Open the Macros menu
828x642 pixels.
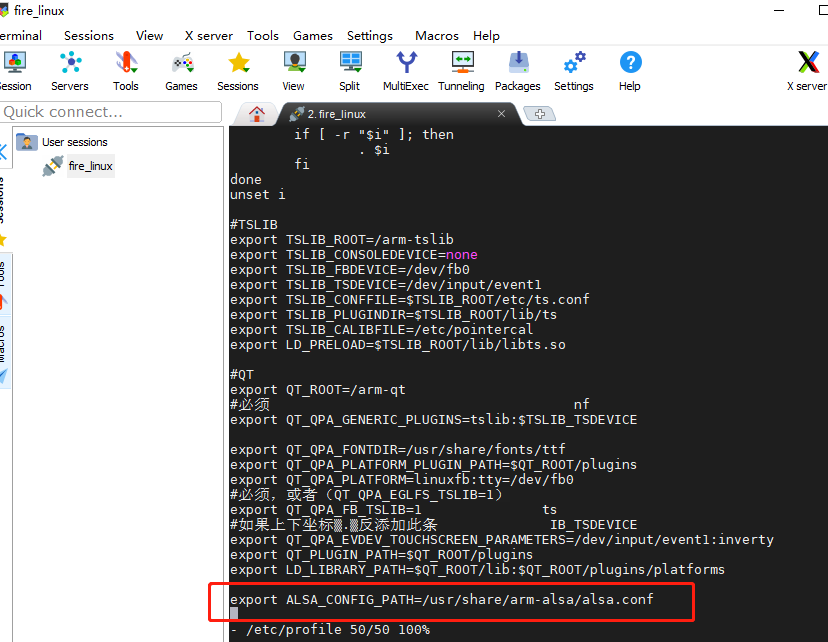point(436,35)
